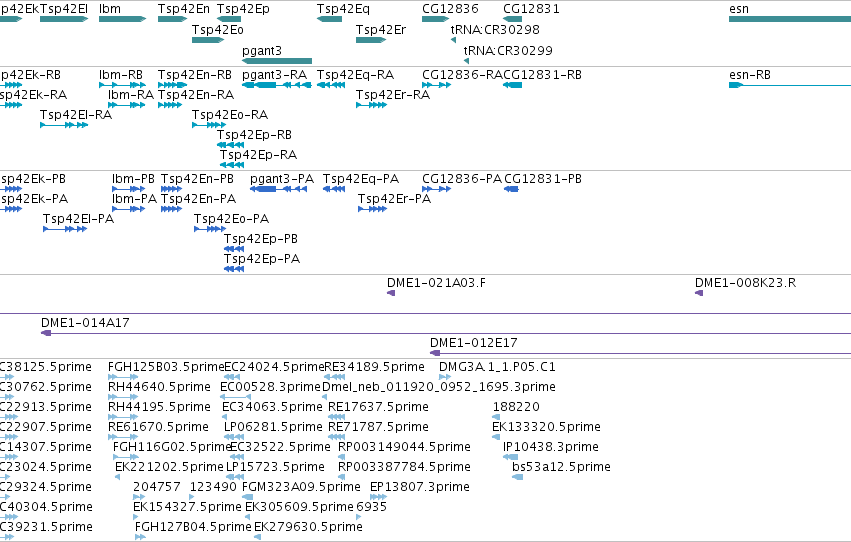Click protein Tsp42Ep-PA feature

click(x=234, y=269)
